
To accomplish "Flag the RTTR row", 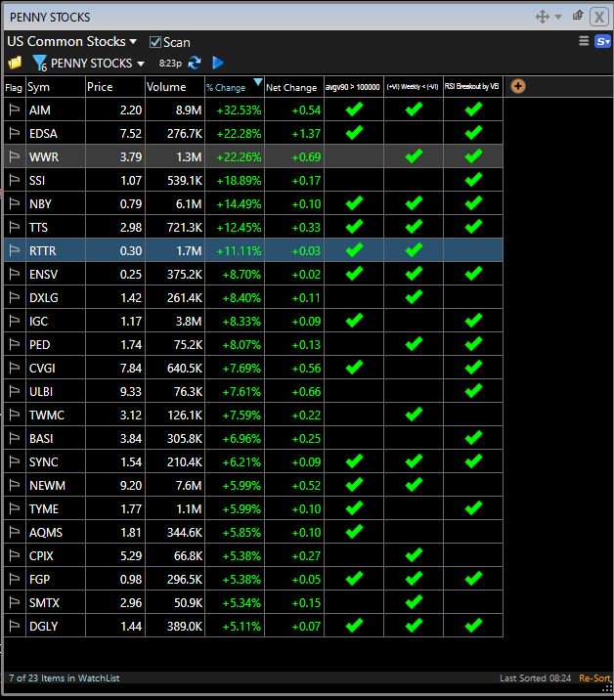I will point(15,250).
